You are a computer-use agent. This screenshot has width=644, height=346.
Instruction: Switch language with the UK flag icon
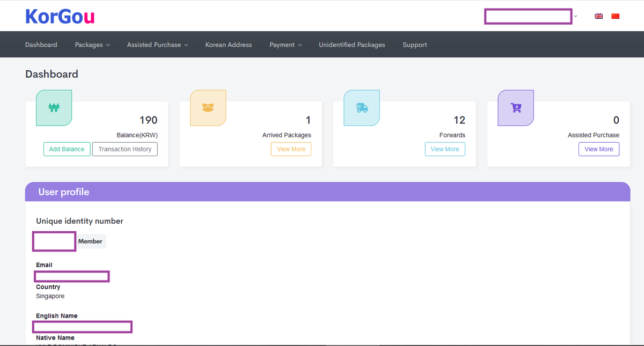(x=599, y=16)
